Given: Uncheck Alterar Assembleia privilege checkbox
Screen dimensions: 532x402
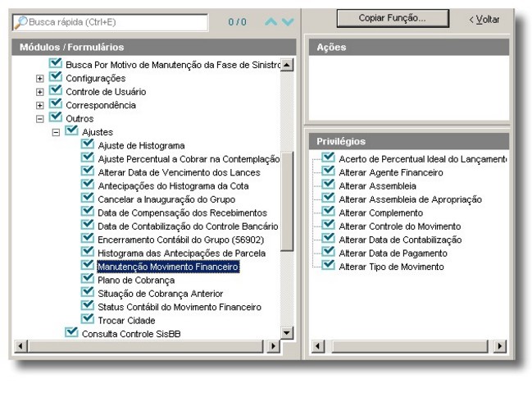Looking at the screenshot, I should tap(328, 185).
